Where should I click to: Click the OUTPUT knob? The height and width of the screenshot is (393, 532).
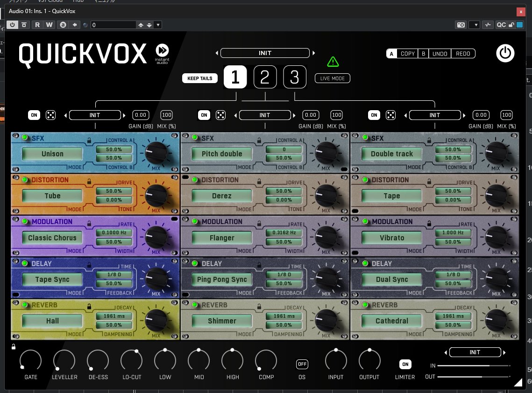(x=369, y=360)
